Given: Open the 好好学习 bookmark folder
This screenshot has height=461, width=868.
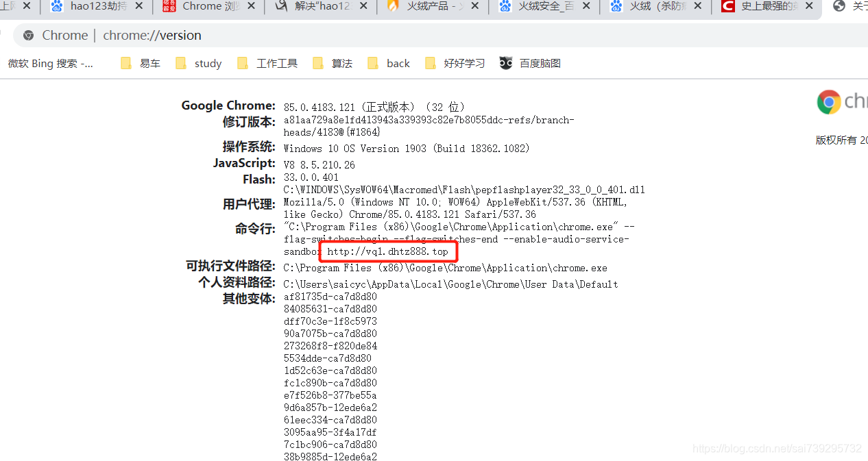Looking at the screenshot, I should [x=455, y=63].
